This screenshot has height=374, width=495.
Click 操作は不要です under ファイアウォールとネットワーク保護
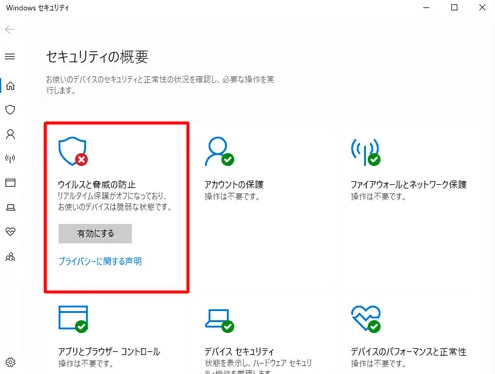pos(378,196)
